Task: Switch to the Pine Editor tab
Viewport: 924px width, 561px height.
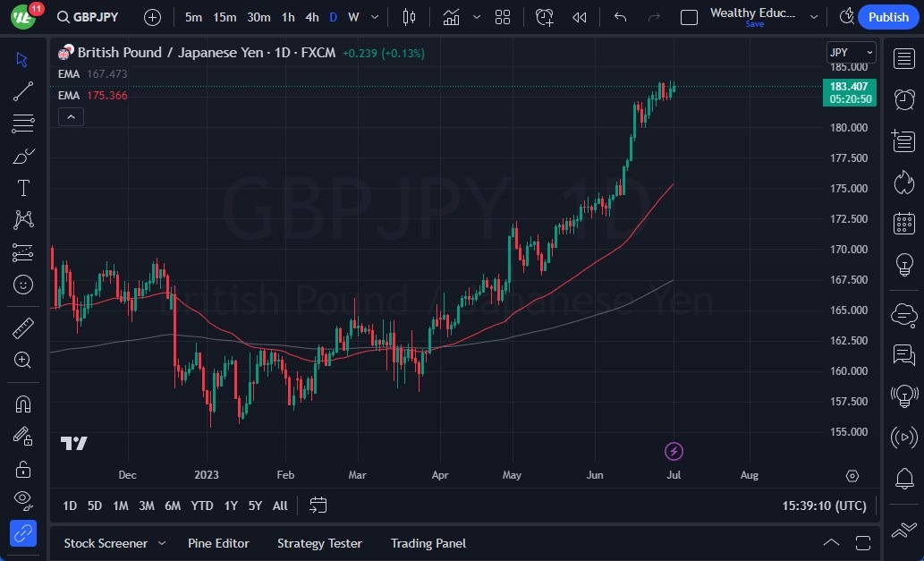Action: click(x=218, y=543)
